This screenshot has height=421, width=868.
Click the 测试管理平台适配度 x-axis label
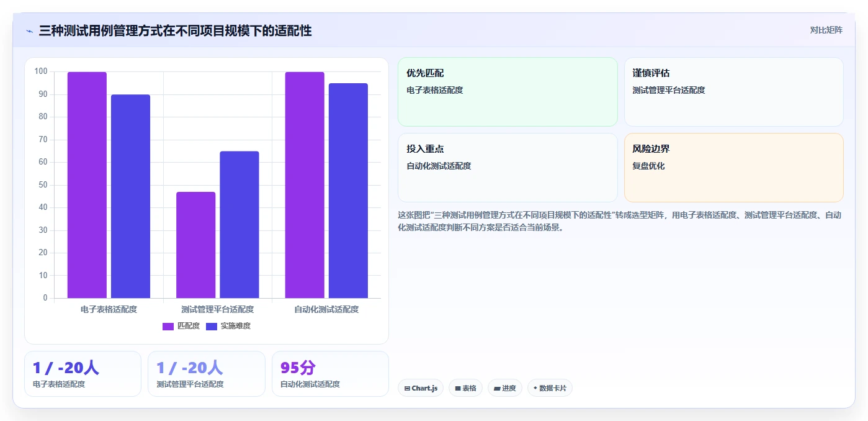point(218,309)
